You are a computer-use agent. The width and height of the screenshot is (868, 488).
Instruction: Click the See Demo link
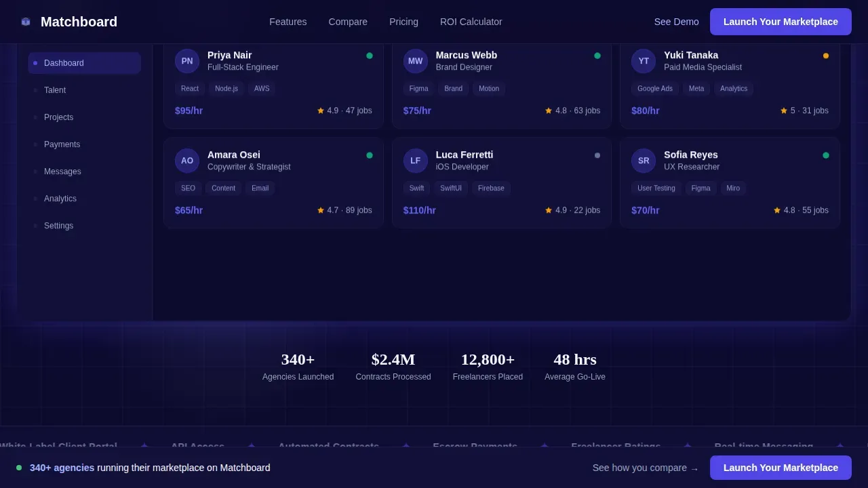click(676, 22)
